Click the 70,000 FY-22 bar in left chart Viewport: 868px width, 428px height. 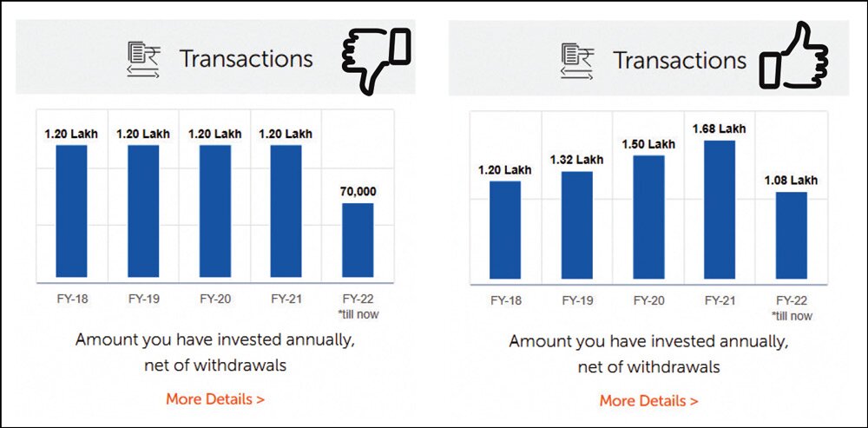[357, 240]
